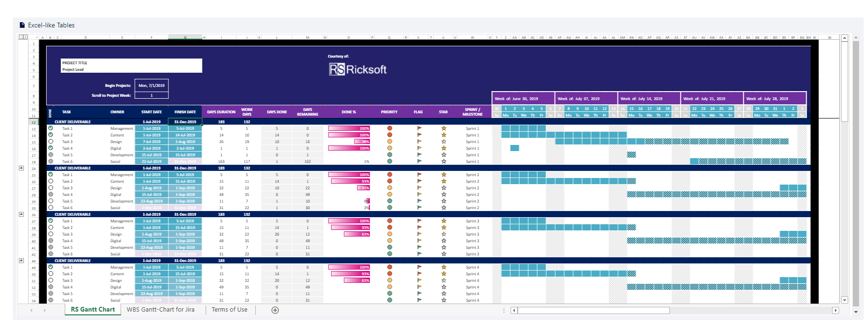This screenshot has height=330, width=868.
Task: Select the Begin Projects date cell
Action: click(152, 85)
